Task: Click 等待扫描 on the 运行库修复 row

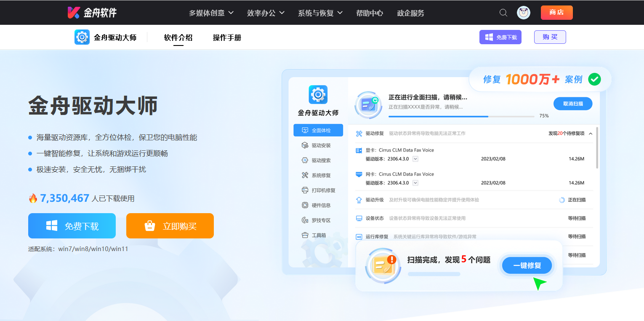Action: [x=577, y=236]
